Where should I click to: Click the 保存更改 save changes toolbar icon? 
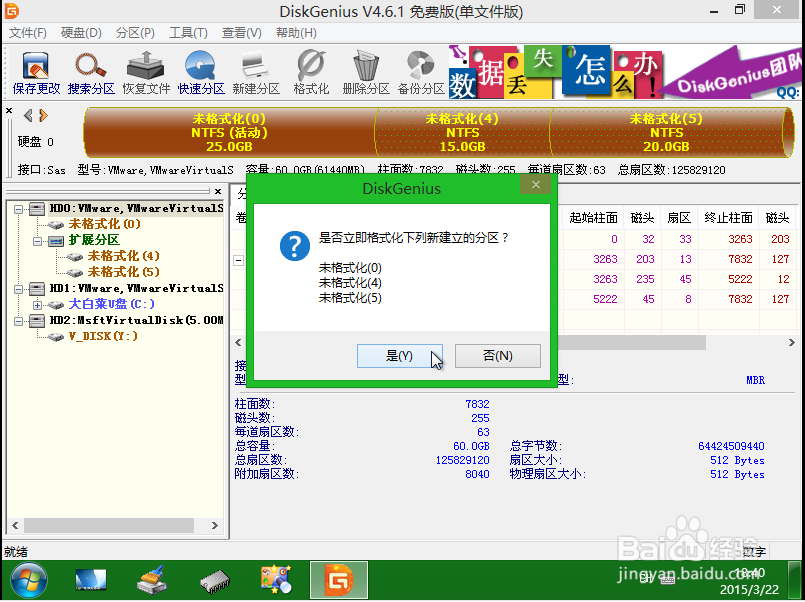tap(36, 72)
